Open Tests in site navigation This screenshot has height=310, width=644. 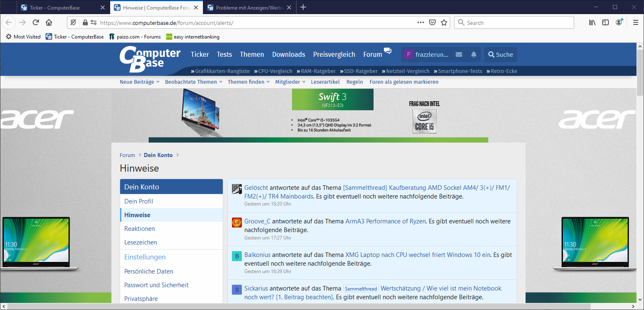[224, 54]
